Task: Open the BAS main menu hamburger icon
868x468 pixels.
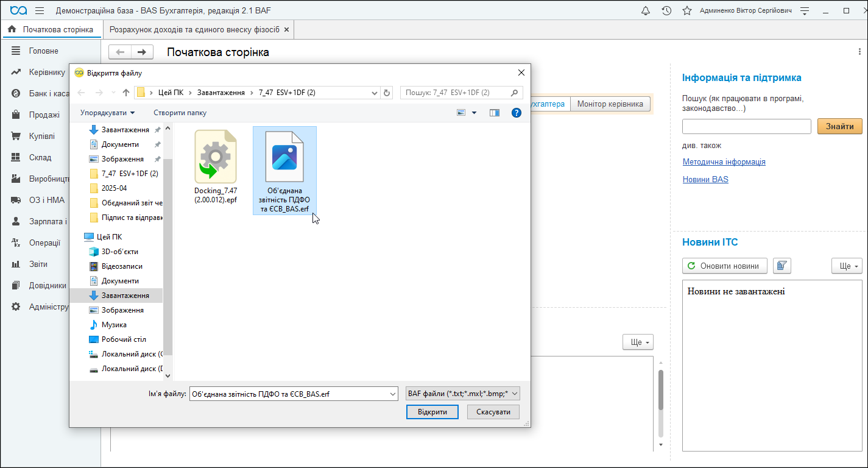Action: click(40, 11)
